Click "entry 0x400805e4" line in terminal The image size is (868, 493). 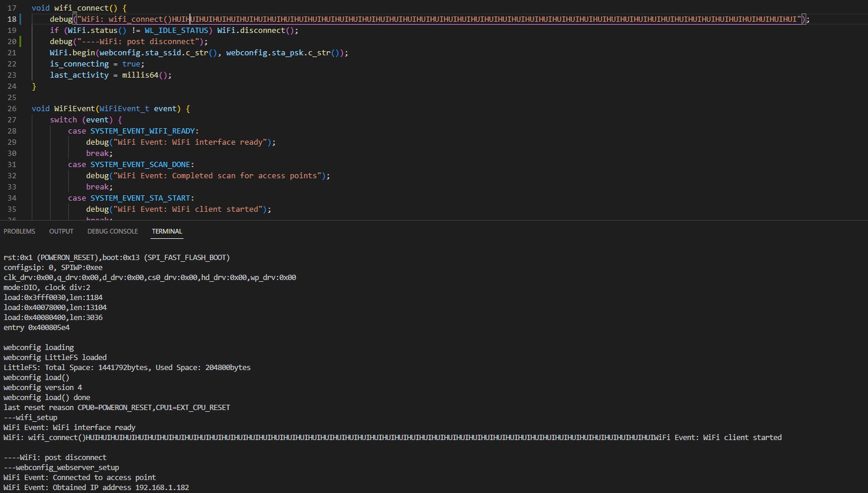coord(36,328)
